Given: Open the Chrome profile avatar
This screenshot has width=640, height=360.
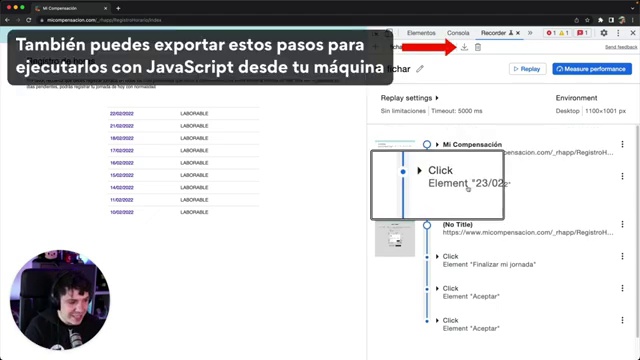Looking at the screenshot, I should pos(622,20).
